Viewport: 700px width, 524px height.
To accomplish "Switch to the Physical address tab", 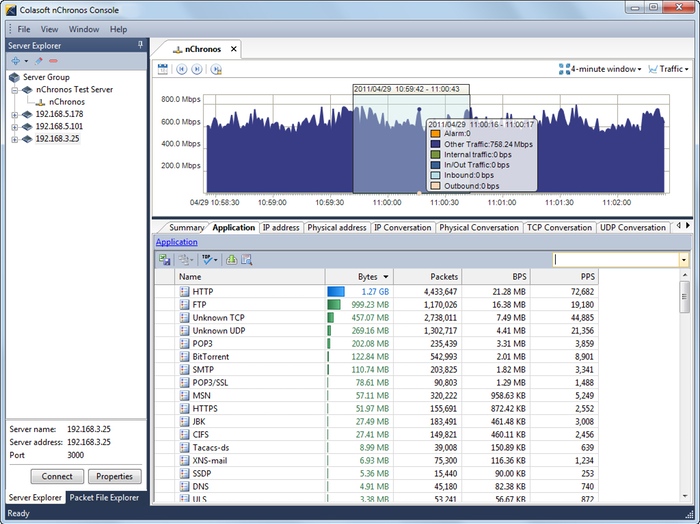I will pyautogui.click(x=337, y=228).
